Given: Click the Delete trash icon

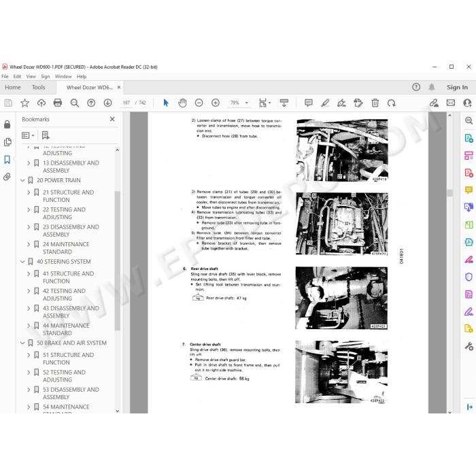Looking at the screenshot, I should coord(375,103).
